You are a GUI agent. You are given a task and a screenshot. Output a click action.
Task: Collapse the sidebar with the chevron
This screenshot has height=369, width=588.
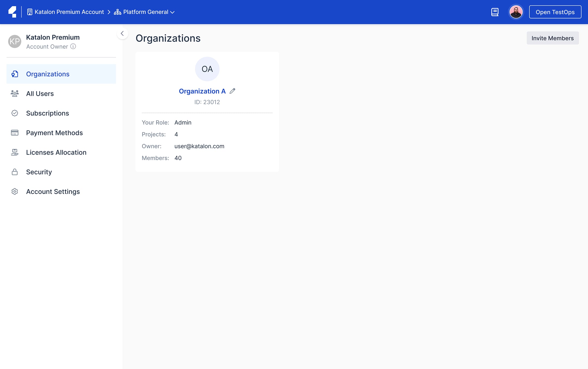click(x=122, y=33)
